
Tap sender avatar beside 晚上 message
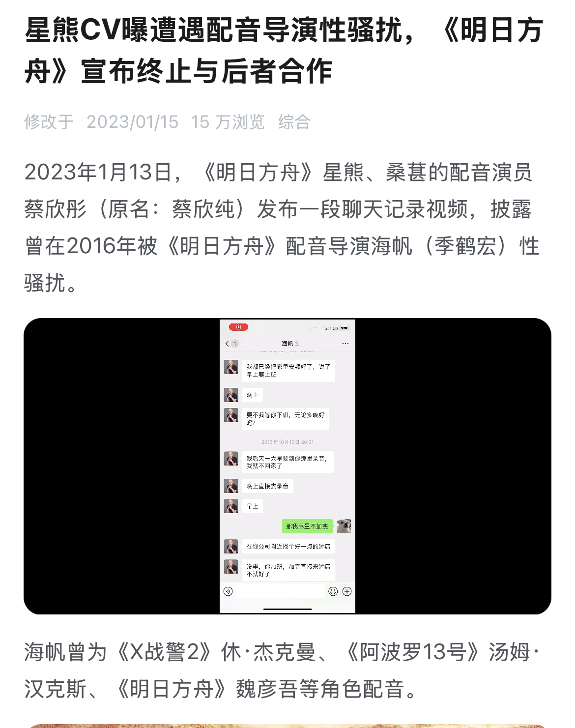tap(231, 395)
